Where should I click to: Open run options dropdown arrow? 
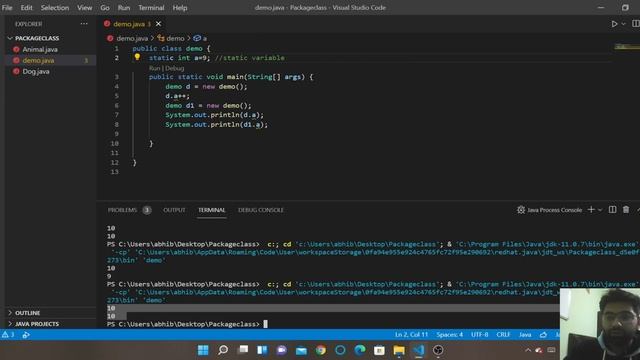(623, 24)
